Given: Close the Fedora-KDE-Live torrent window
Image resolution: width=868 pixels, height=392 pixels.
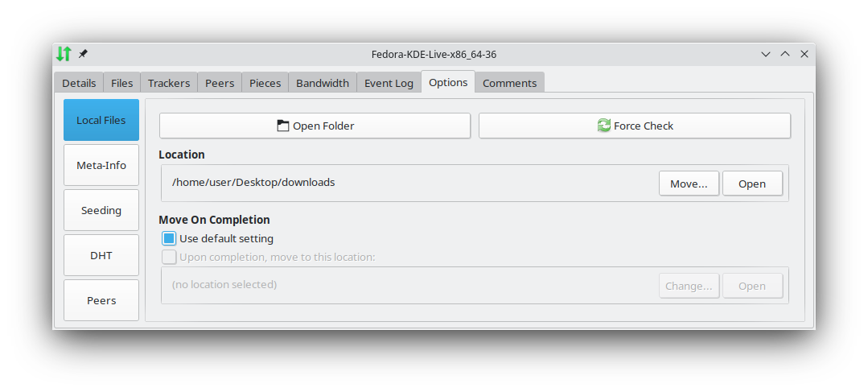Looking at the screenshot, I should click(x=804, y=54).
